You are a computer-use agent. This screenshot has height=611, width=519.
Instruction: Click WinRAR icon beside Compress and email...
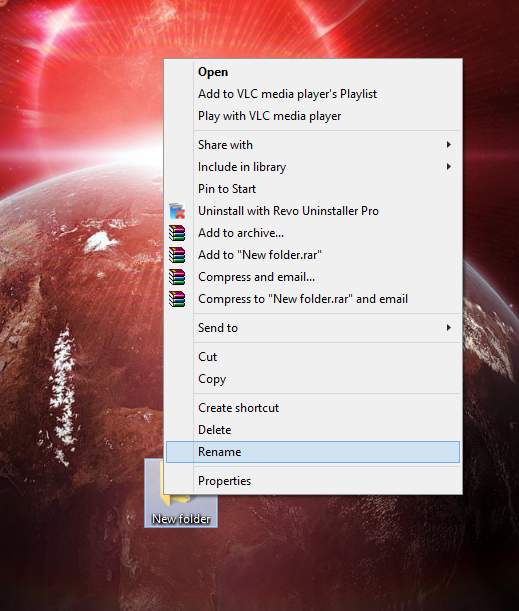tap(177, 277)
